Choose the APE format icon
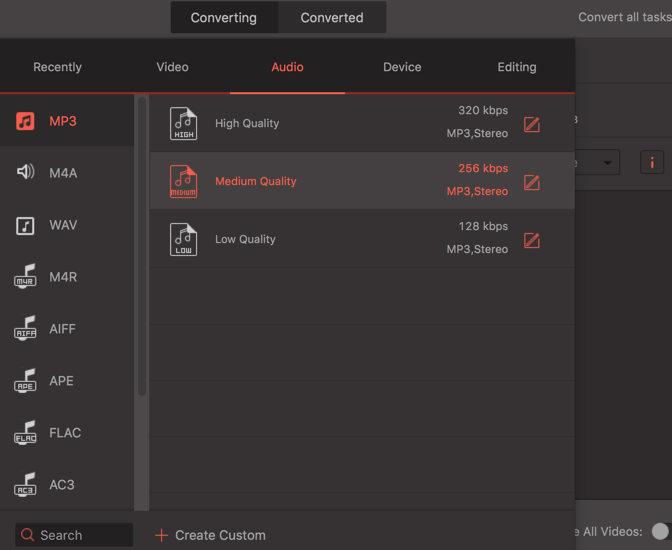 pos(25,381)
